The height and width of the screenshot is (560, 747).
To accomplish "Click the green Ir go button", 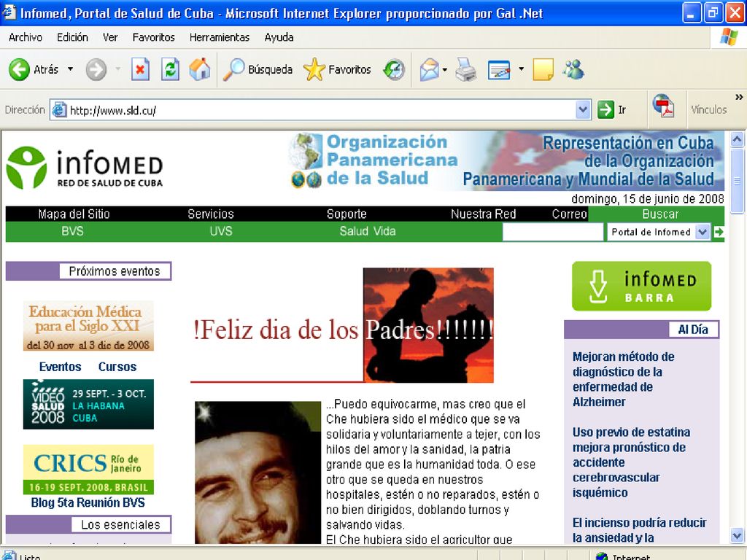I will pos(612,110).
